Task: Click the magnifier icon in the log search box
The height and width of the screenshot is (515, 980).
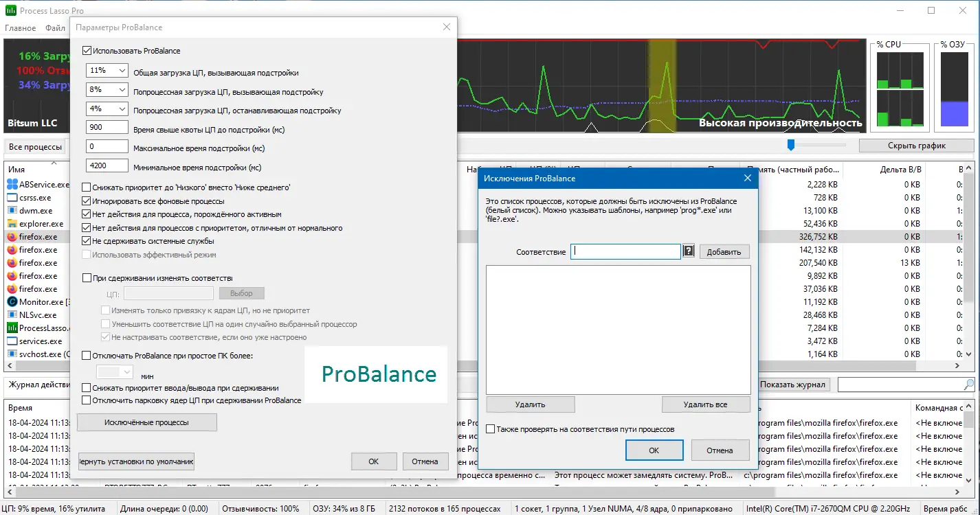Action: click(x=969, y=385)
